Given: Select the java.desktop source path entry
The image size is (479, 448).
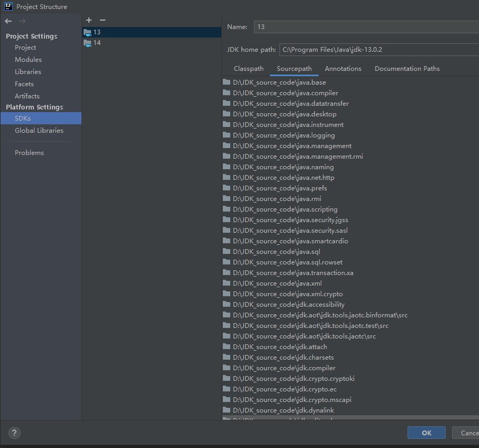Looking at the screenshot, I should (x=284, y=114).
